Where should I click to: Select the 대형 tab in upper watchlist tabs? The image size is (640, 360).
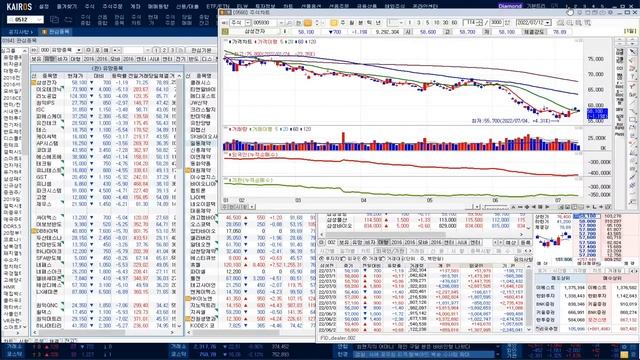[76, 59]
